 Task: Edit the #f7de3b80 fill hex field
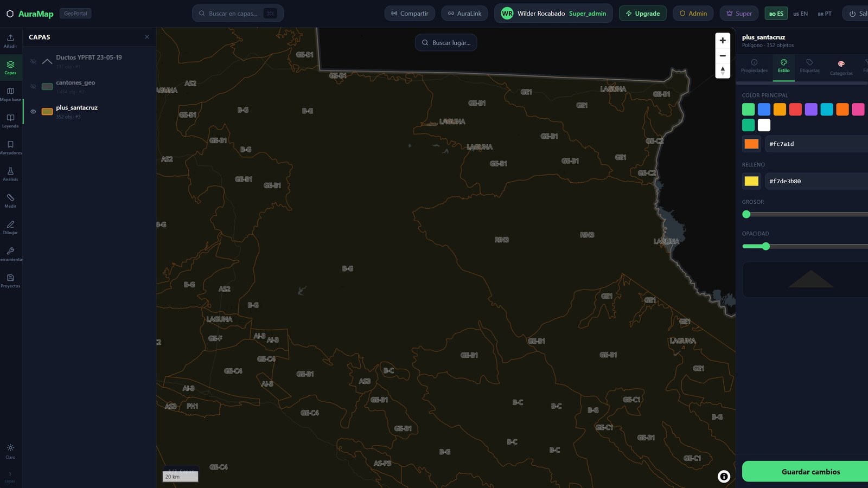[816, 181]
